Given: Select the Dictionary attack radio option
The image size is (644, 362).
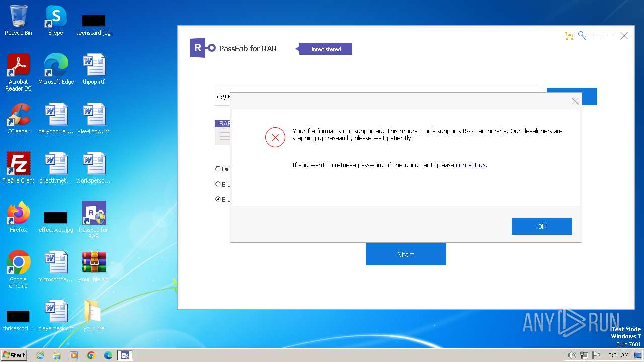Looking at the screenshot, I should click(x=218, y=169).
